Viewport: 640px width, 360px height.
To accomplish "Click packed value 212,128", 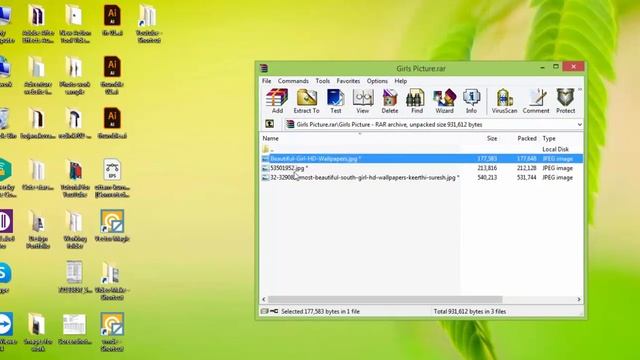I will click(x=527, y=168).
